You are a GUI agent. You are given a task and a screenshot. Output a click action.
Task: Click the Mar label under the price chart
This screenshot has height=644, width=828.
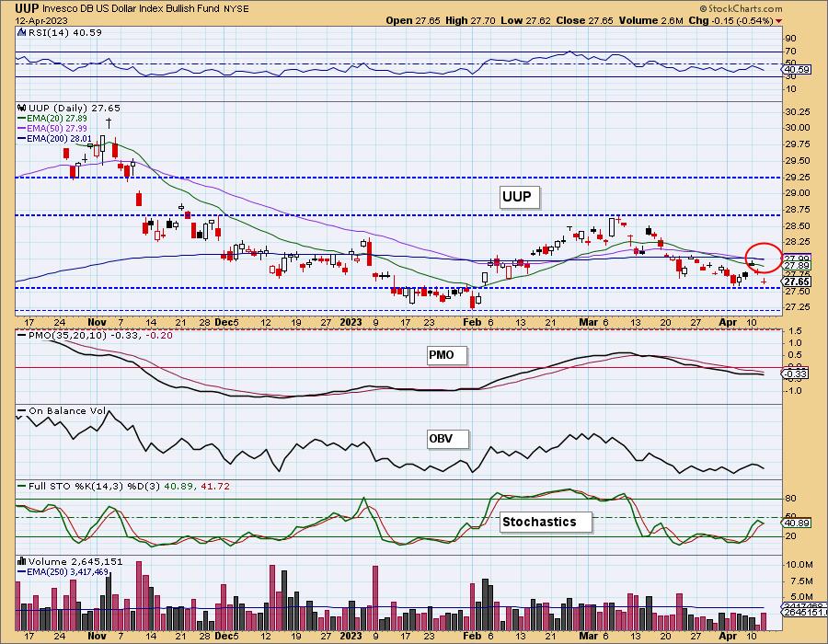(588, 322)
